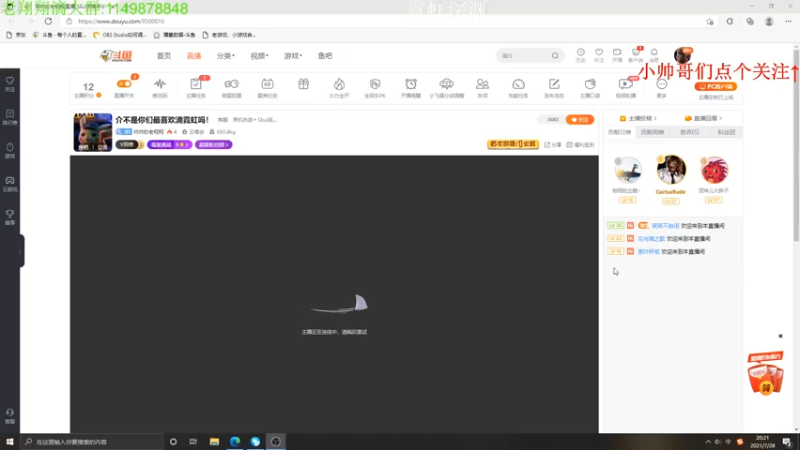The image size is (800, 450).
Task: Click the purple 福星挑战 badge
Action: 169,145
